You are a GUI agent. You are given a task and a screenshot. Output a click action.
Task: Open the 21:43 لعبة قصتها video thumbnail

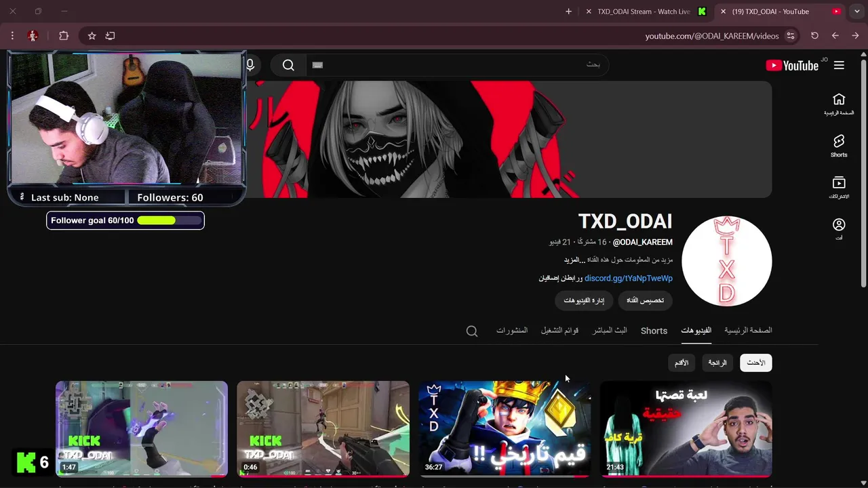(x=686, y=429)
